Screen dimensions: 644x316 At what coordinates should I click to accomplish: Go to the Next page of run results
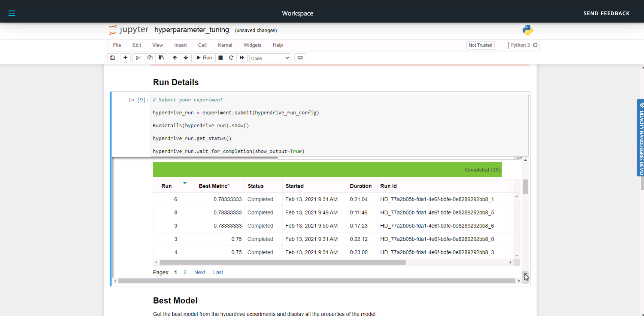(199, 272)
